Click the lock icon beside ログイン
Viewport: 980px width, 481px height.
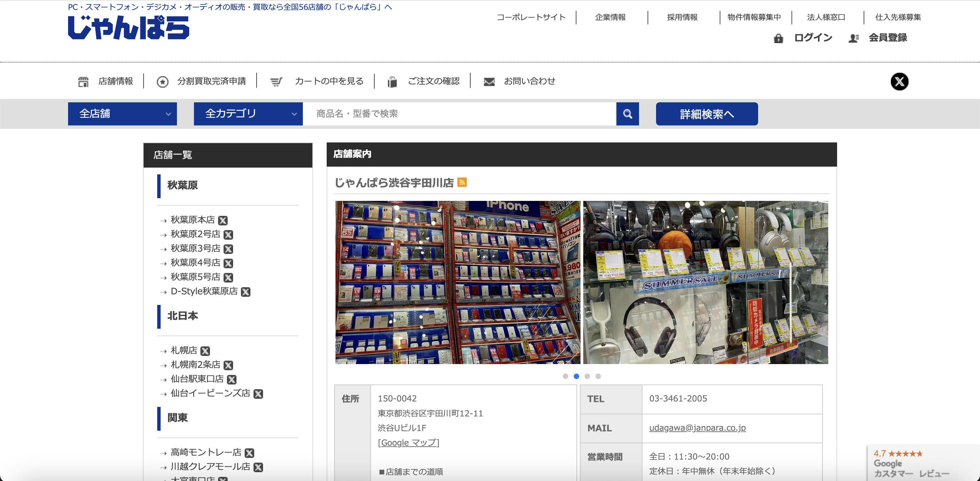tap(778, 38)
